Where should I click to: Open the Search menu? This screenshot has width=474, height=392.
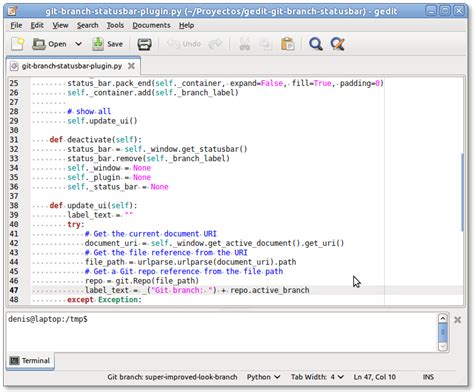pos(88,25)
